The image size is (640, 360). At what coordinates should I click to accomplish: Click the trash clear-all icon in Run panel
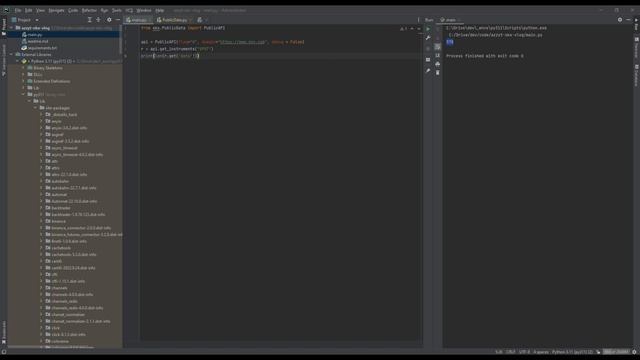click(x=438, y=73)
